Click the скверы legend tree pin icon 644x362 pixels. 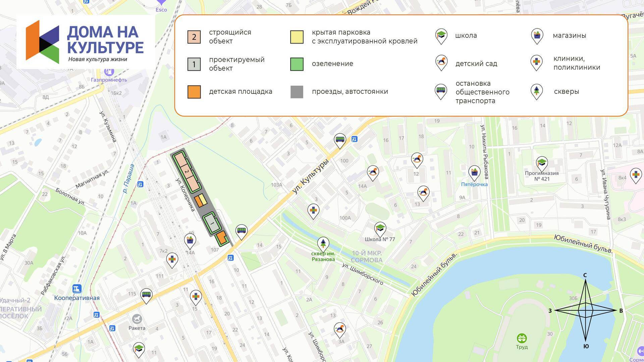[x=537, y=92]
